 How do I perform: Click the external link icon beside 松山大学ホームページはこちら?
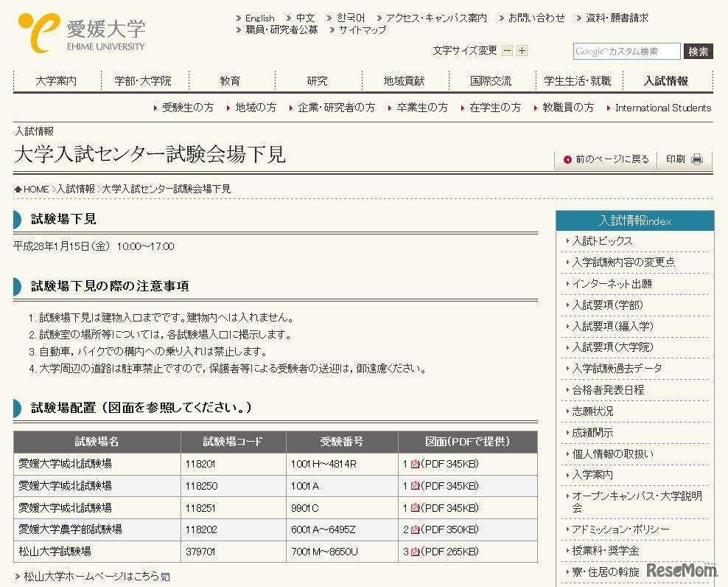165,577
